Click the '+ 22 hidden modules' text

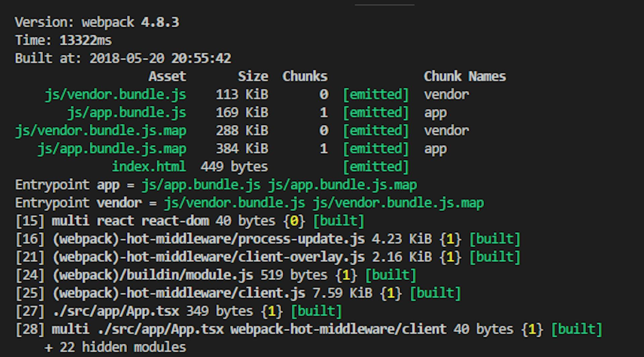115,348
